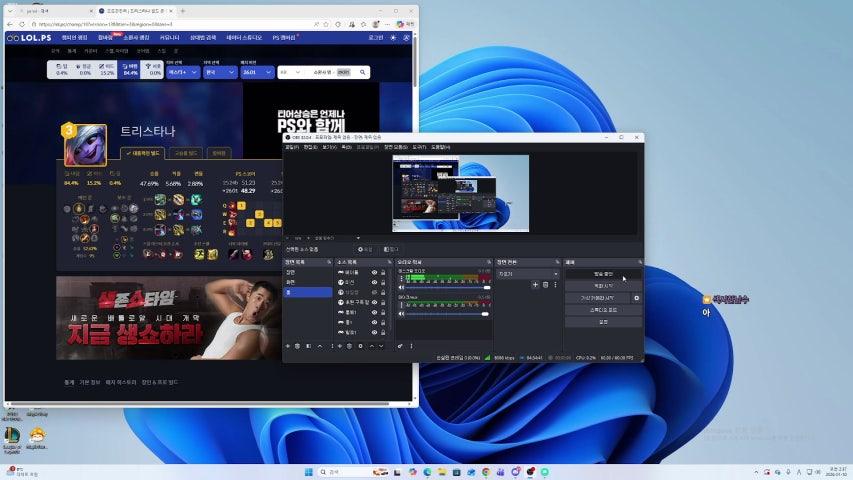Click the start recording button in OBS

[603, 286]
